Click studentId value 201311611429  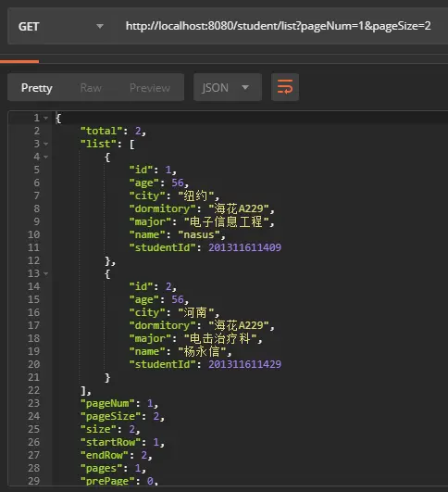pos(245,365)
